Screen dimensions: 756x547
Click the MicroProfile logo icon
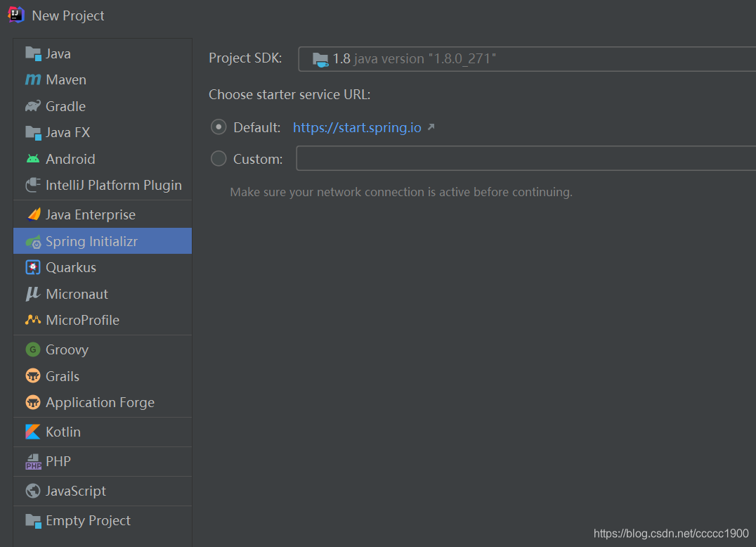point(33,320)
